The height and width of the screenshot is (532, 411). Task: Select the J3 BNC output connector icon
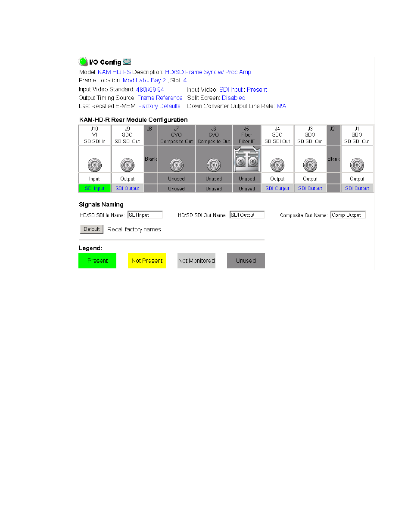pyautogui.click(x=310, y=165)
